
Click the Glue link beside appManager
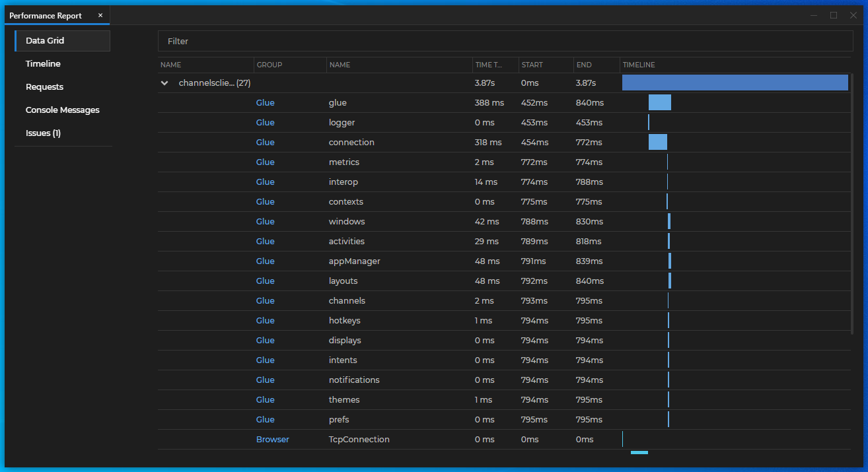click(265, 261)
